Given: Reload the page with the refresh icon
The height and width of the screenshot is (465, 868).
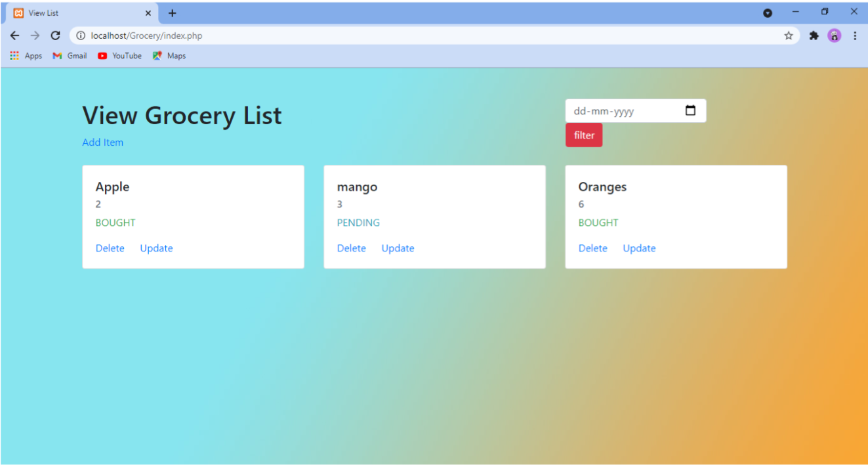Looking at the screenshot, I should (x=55, y=35).
